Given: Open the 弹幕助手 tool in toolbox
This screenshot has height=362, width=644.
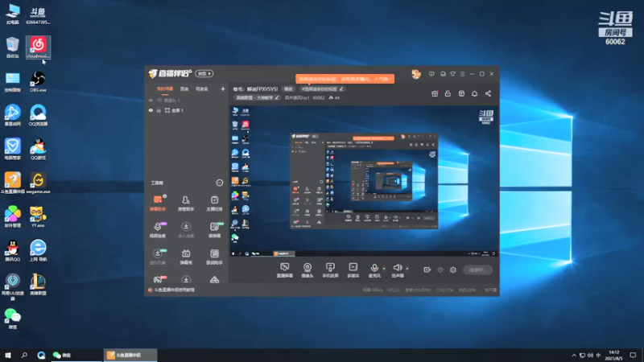Looking at the screenshot, I should tap(158, 203).
